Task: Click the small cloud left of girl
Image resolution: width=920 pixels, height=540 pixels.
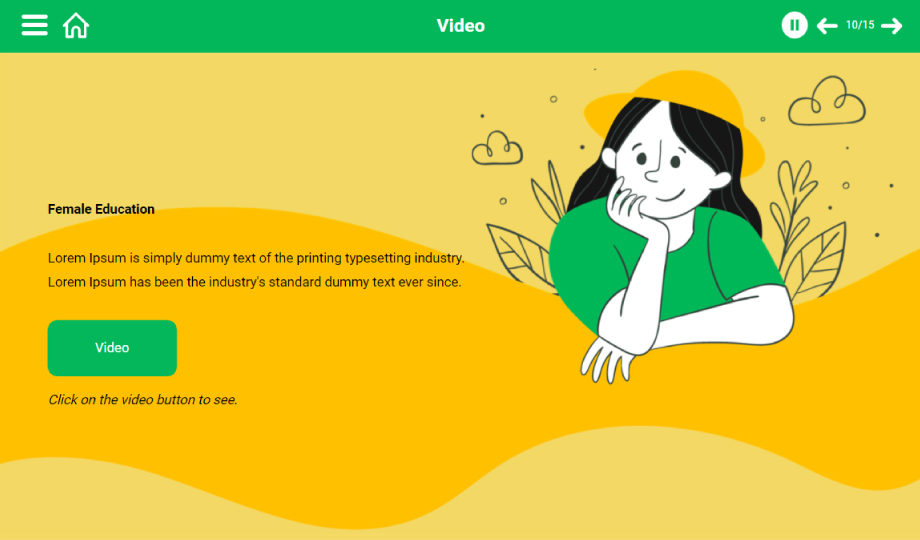Action: tap(497, 148)
